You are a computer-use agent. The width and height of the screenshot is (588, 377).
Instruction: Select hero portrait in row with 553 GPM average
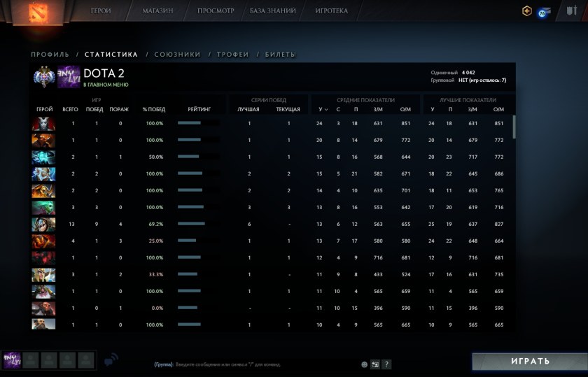point(43,207)
